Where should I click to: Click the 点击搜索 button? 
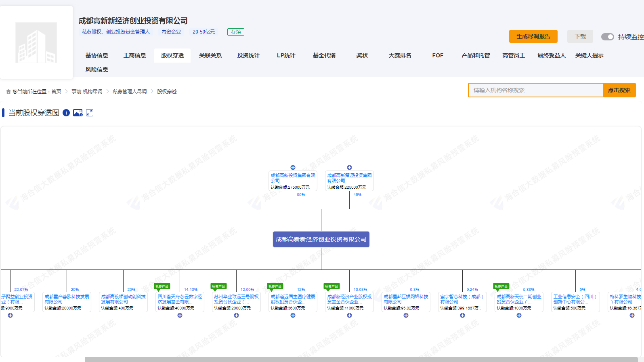[x=619, y=90]
